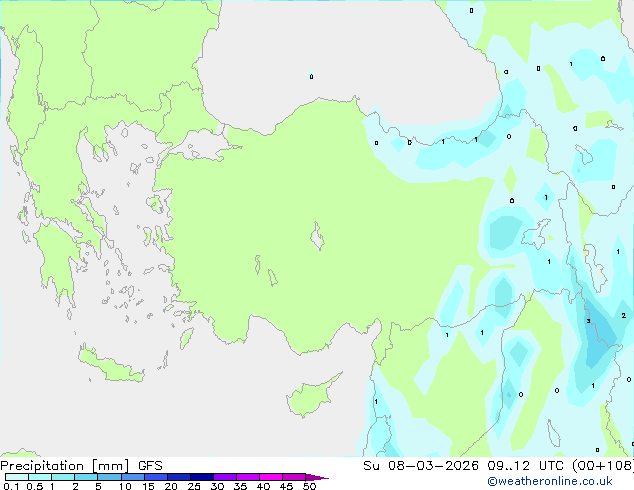Screen dimensions: 634x490
Task: Click the 15–20 mm legend color box
Action: tap(155, 477)
